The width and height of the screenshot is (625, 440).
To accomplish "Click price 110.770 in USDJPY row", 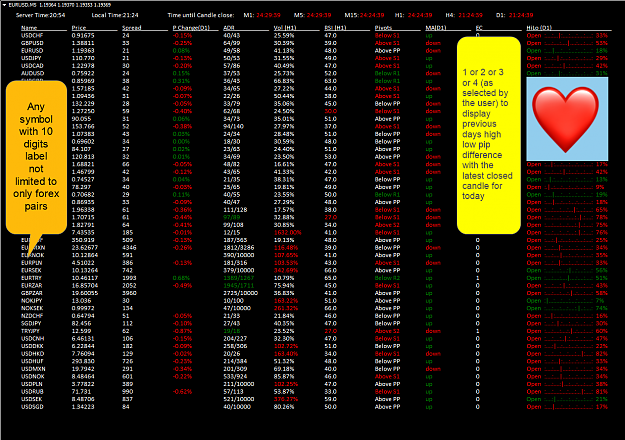I will pyautogui.click(x=83, y=58).
